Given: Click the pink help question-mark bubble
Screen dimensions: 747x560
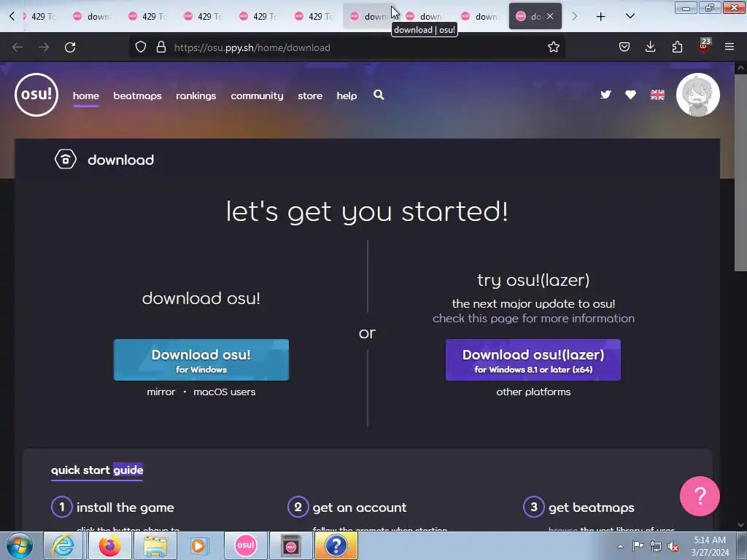Looking at the screenshot, I should [700, 496].
